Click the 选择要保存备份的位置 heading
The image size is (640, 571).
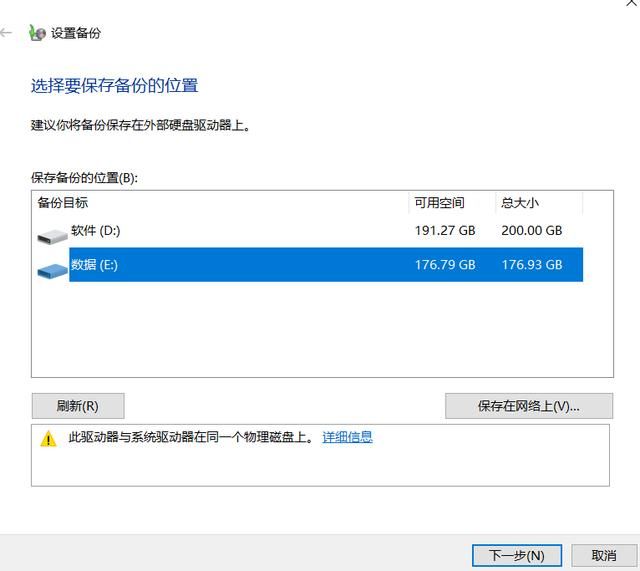[x=115, y=86]
